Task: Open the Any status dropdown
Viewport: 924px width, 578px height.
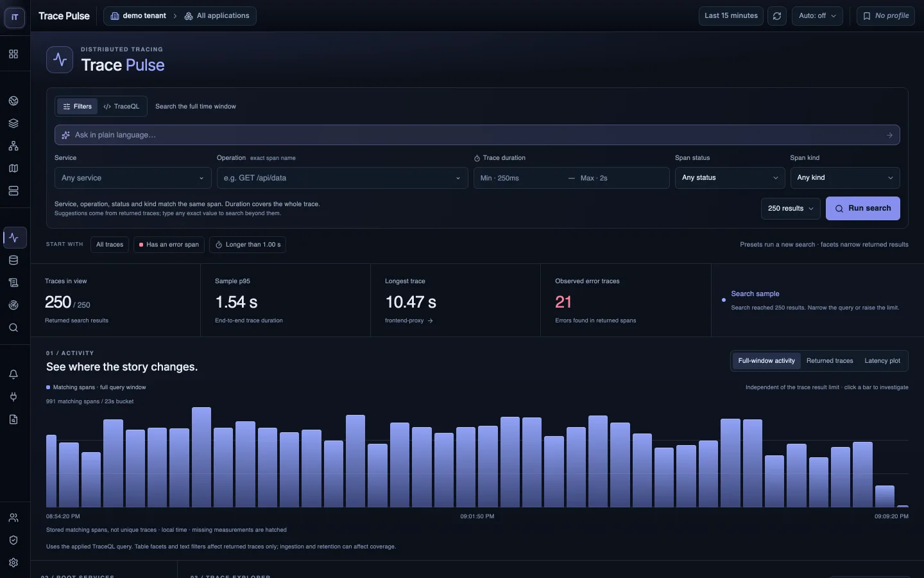Action: [x=730, y=178]
